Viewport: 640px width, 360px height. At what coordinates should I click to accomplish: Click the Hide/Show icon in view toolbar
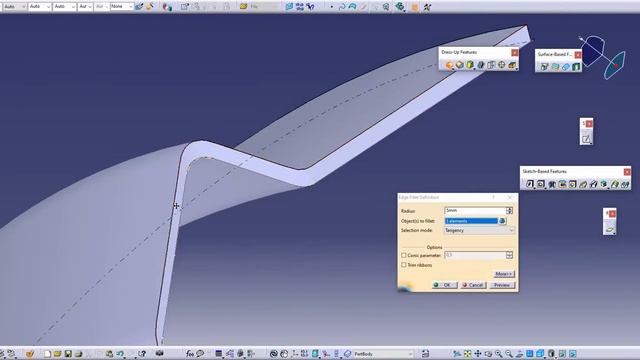click(562, 353)
